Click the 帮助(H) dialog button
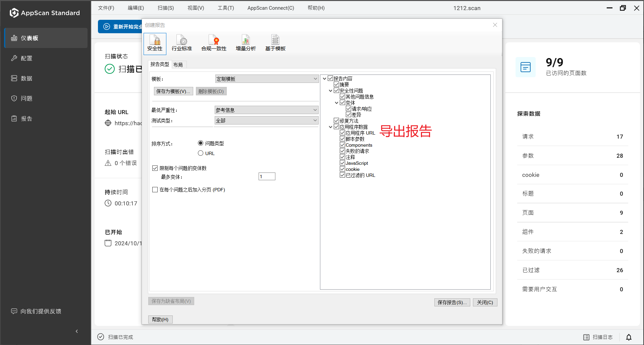 (x=160, y=319)
